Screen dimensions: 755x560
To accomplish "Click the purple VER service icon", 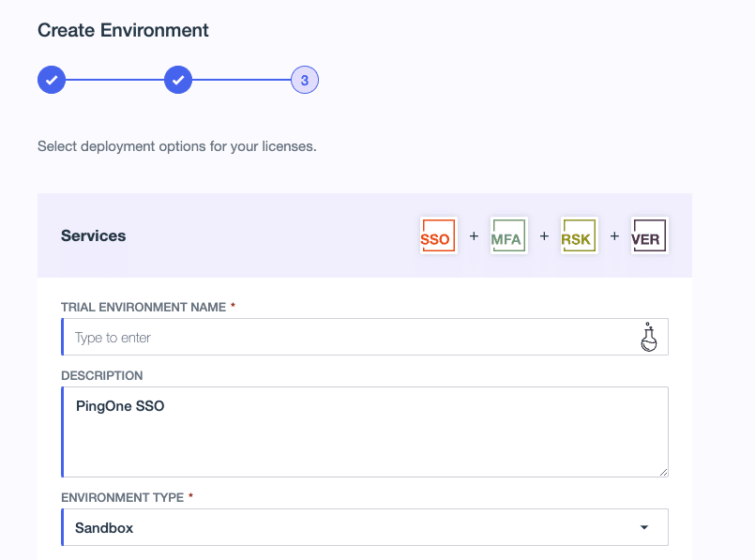I will pyautogui.click(x=650, y=235).
